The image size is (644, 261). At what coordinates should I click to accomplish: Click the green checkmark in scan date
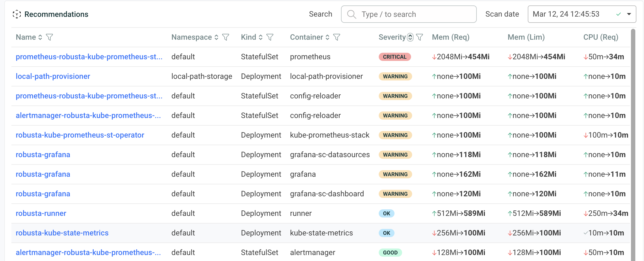(619, 14)
